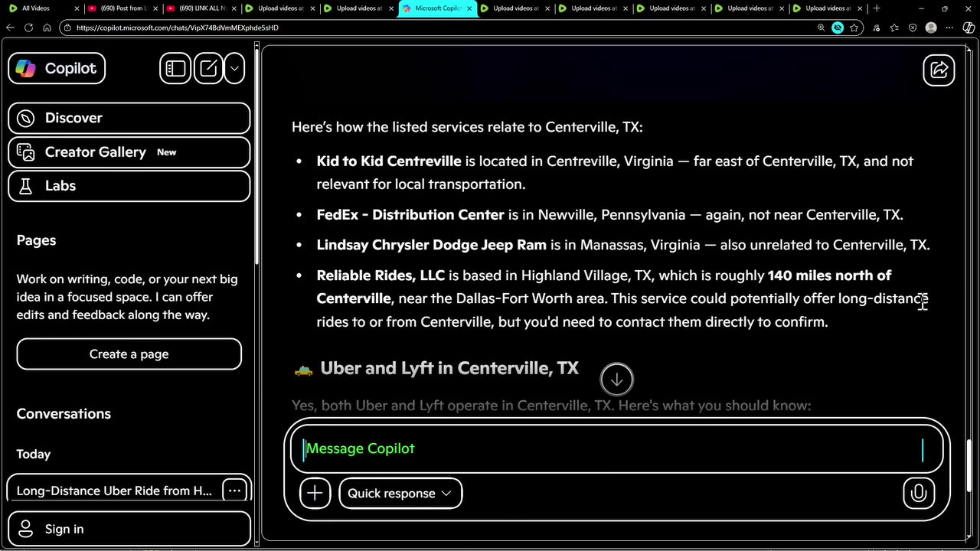This screenshot has height=551, width=980.
Task: Toggle tracking prevention eye icon
Action: point(838,28)
